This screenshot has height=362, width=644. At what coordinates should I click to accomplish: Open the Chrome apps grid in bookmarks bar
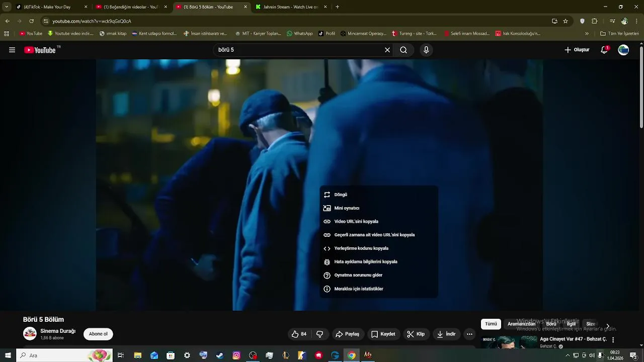click(x=7, y=34)
